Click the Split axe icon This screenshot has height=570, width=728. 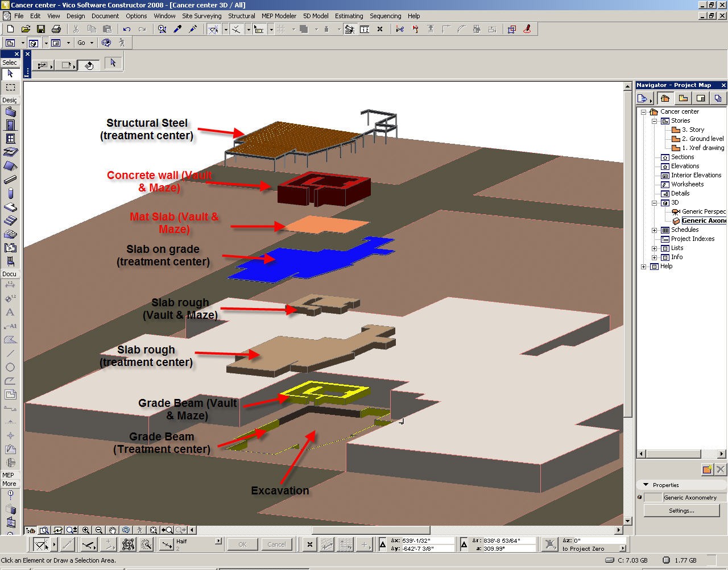click(415, 29)
